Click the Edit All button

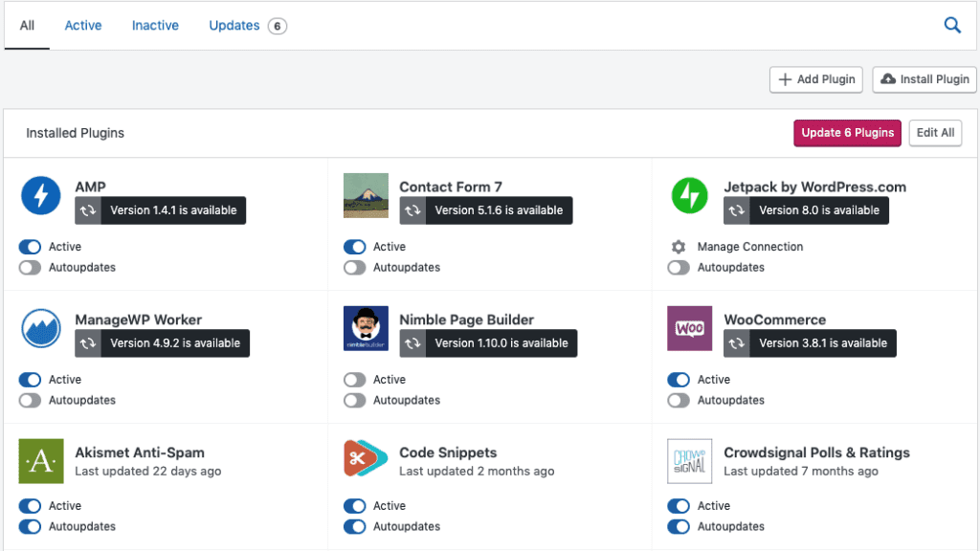(x=934, y=133)
